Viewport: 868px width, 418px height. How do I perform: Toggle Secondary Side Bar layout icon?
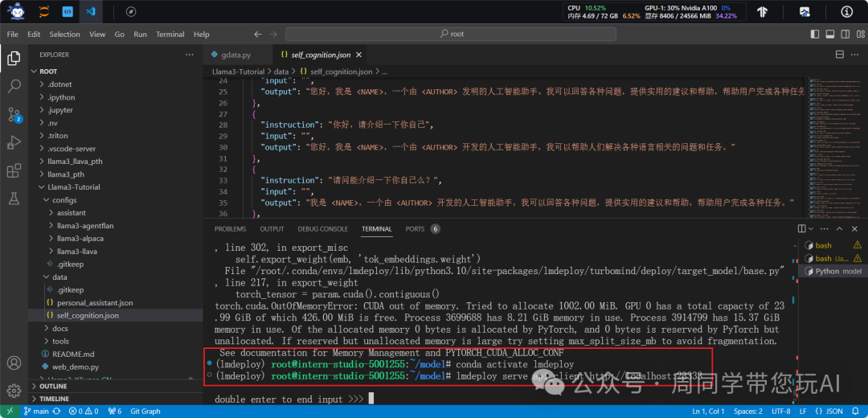(x=845, y=35)
